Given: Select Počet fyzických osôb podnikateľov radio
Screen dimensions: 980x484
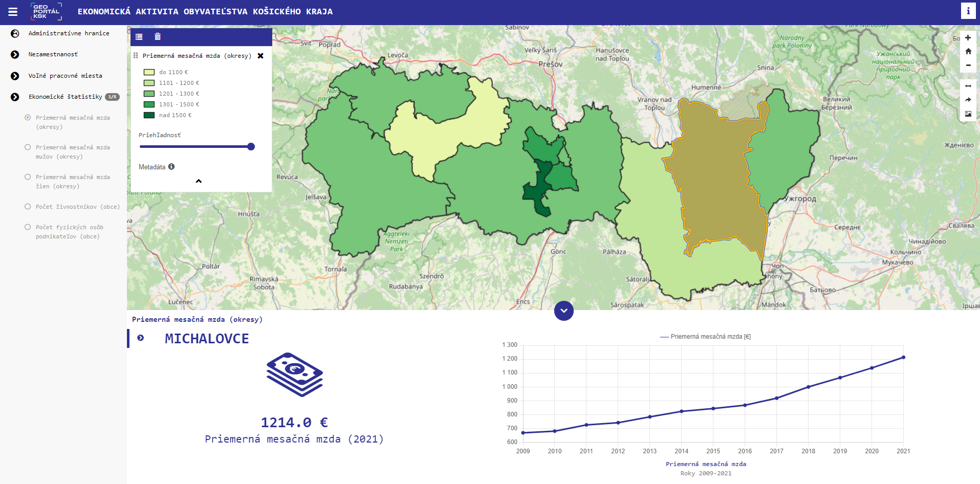Looking at the screenshot, I should 28,227.
